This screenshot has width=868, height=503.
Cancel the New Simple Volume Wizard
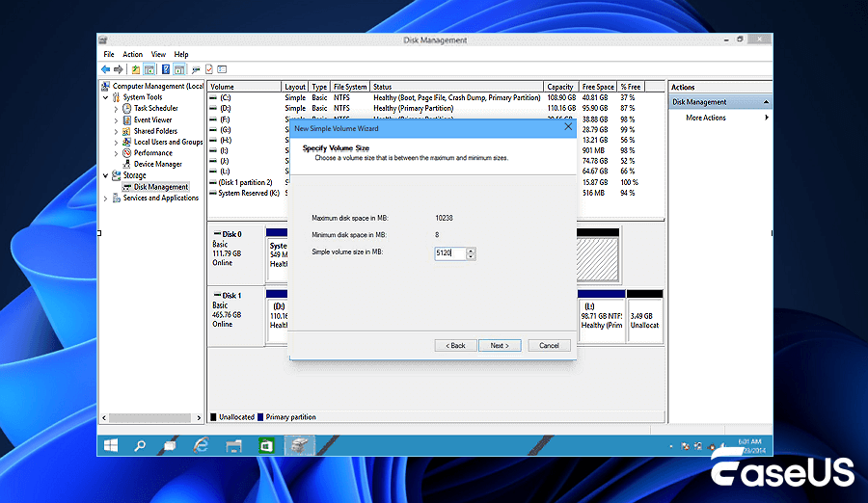549,345
